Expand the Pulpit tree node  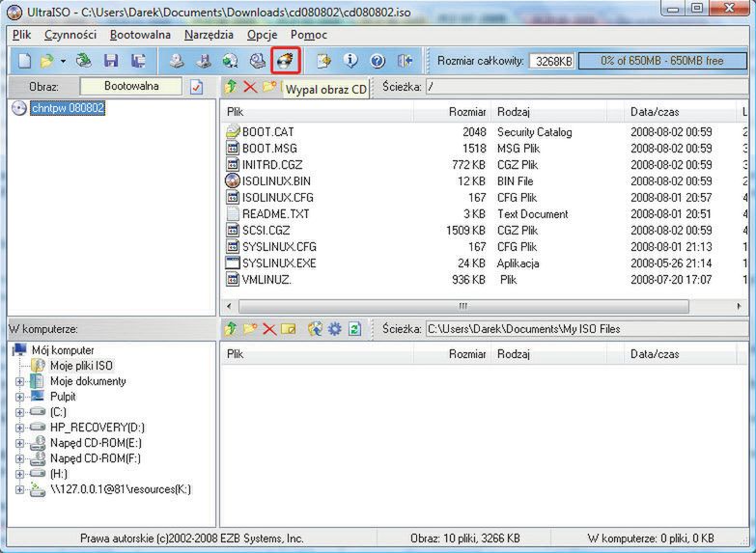point(20,397)
